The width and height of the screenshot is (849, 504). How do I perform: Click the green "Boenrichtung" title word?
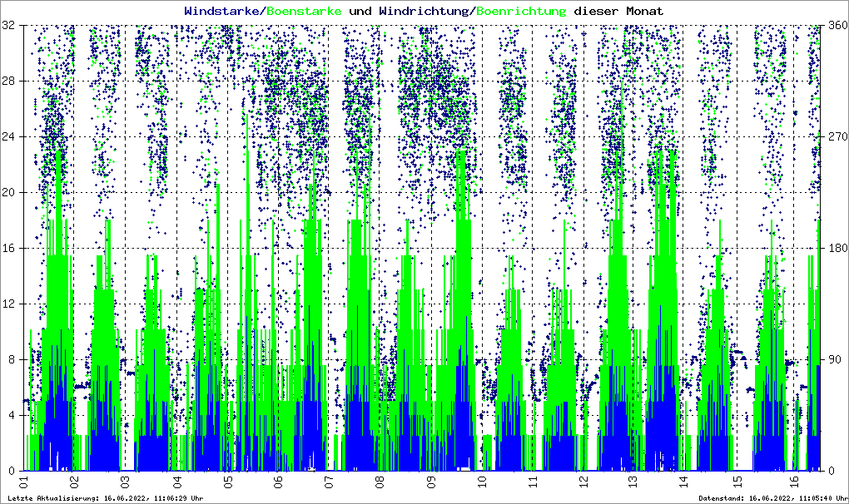521,11
